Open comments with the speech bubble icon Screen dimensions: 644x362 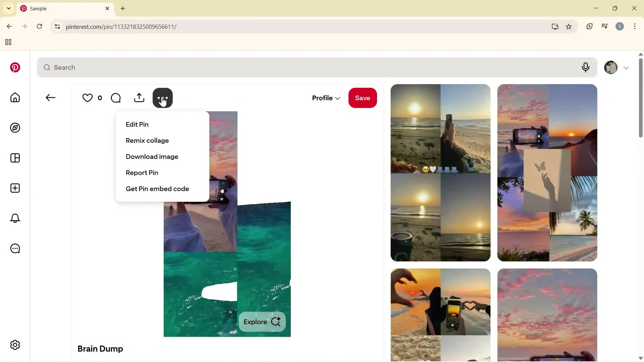(x=115, y=98)
